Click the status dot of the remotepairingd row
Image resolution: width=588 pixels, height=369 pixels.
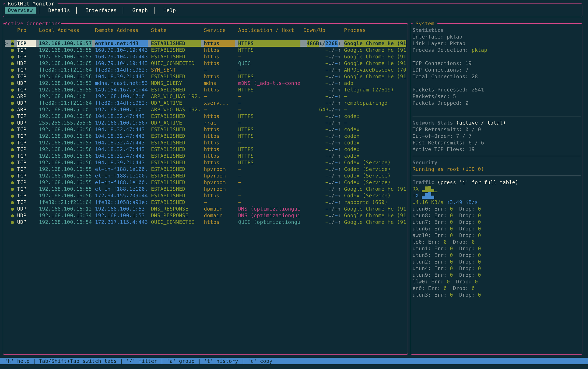point(12,103)
